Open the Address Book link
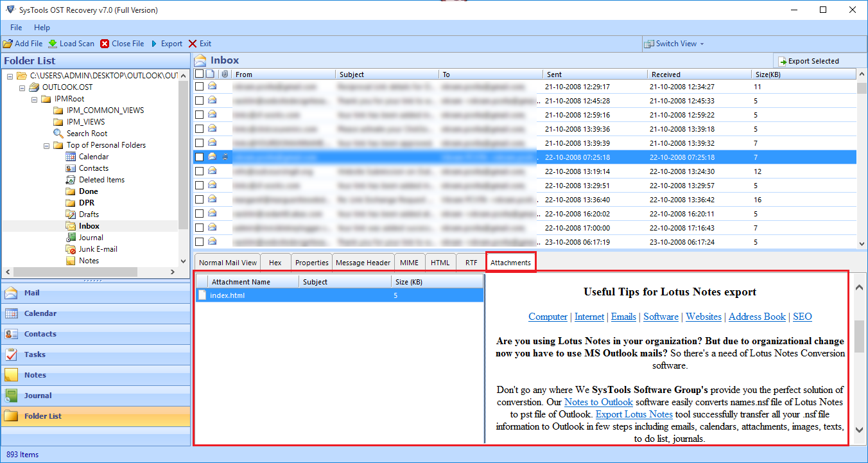Screen dimensions: 868x463 point(757,317)
